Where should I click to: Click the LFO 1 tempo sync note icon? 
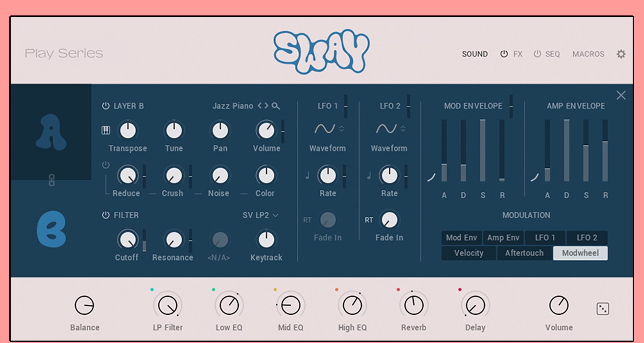point(307,176)
